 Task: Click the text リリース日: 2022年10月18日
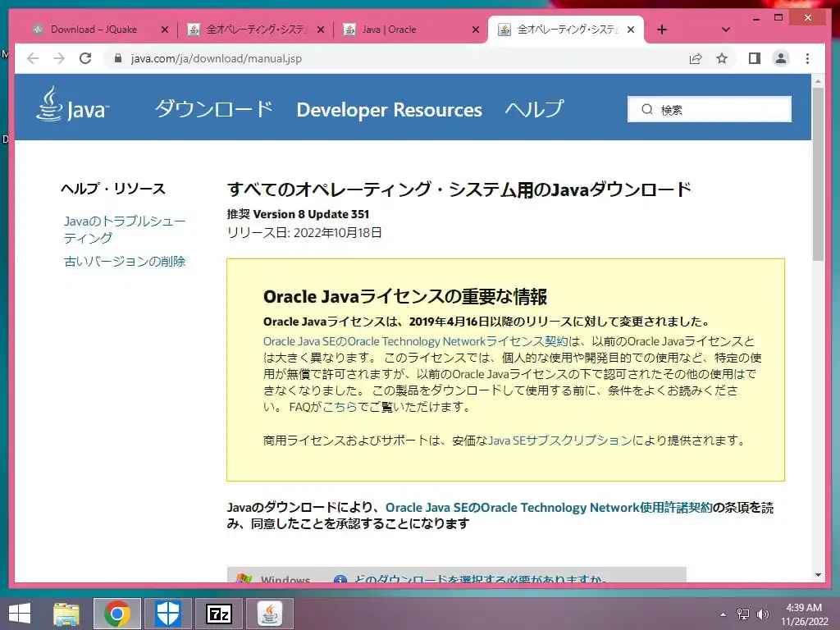304,232
